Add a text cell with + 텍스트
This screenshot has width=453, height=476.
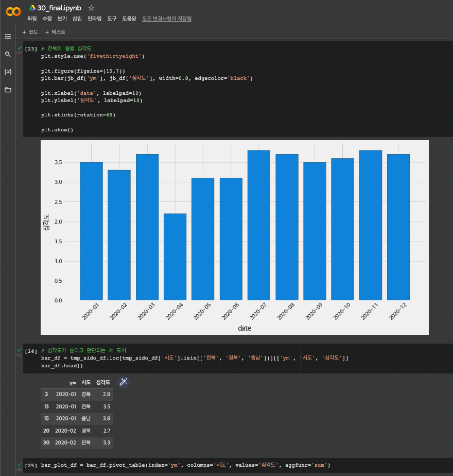tap(55, 32)
